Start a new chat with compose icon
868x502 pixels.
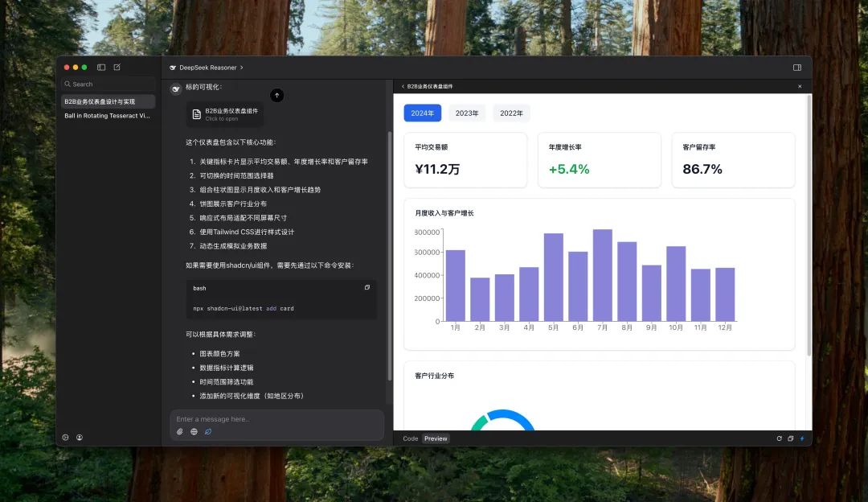117,68
